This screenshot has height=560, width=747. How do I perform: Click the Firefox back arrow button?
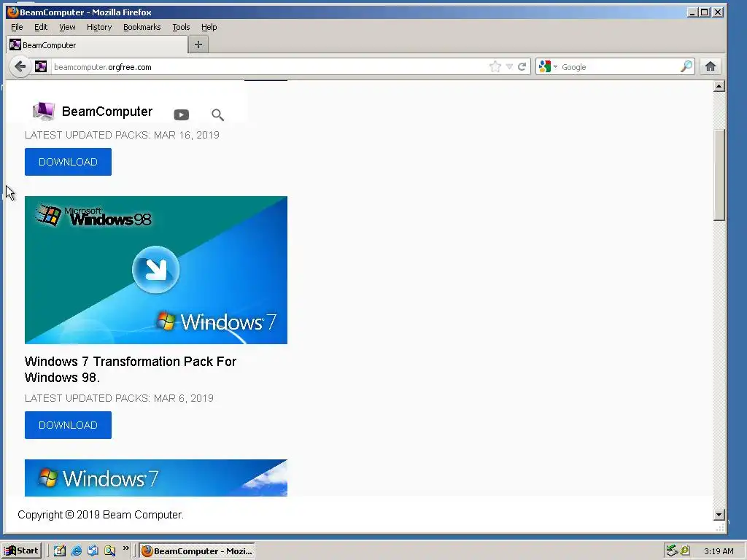(x=20, y=66)
